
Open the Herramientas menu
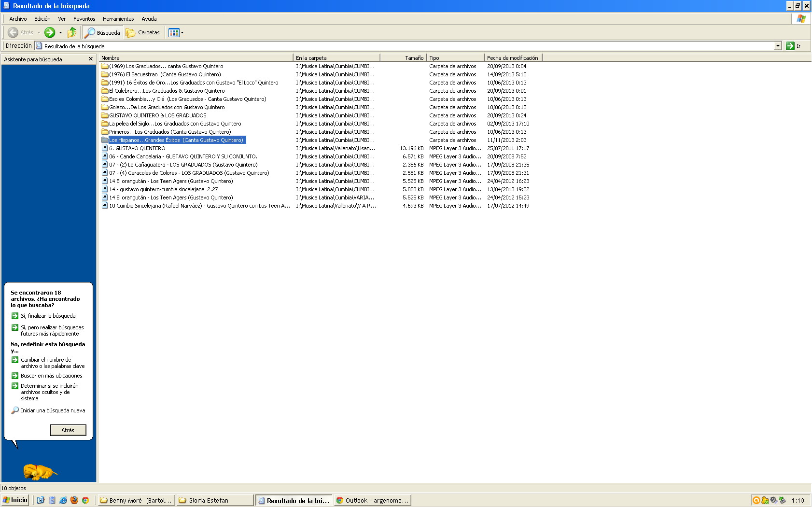click(118, 19)
